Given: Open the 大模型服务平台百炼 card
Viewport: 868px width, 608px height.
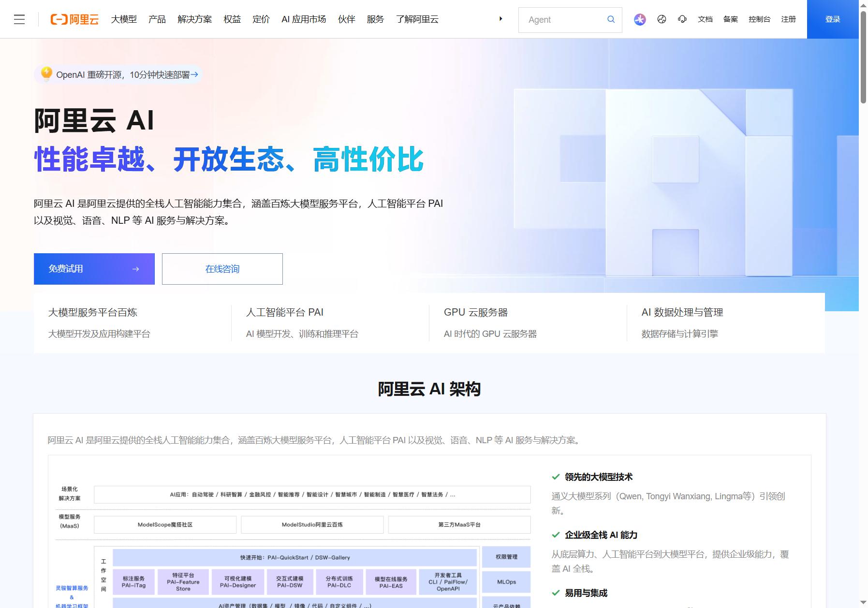Looking at the screenshot, I should click(x=132, y=323).
